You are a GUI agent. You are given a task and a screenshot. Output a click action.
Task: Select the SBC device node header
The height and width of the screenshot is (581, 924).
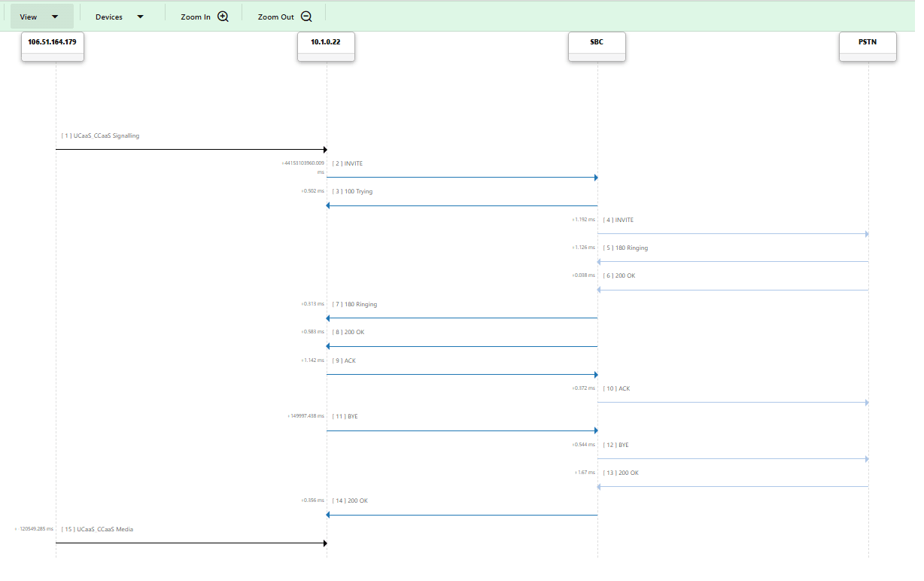[597, 41]
